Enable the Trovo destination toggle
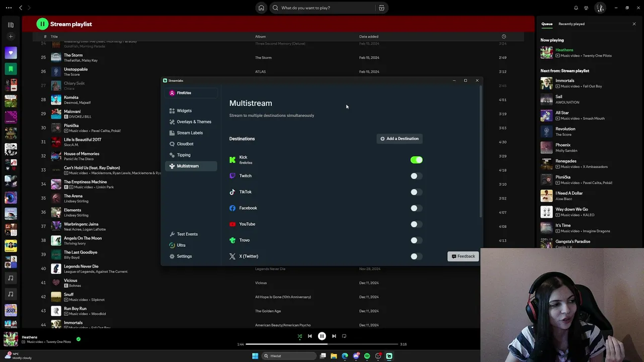Image resolution: width=644 pixels, height=362 pixels. click(416, 240)
